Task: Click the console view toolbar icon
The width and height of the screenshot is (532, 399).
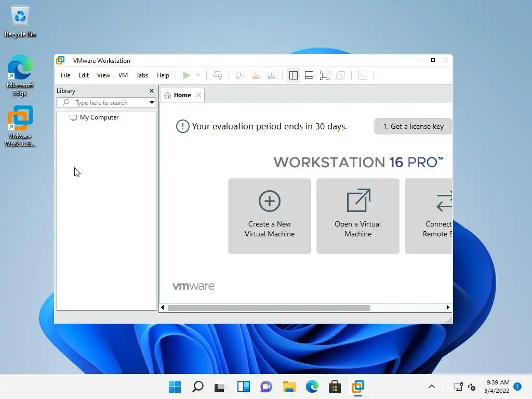Action: [363, 75]
